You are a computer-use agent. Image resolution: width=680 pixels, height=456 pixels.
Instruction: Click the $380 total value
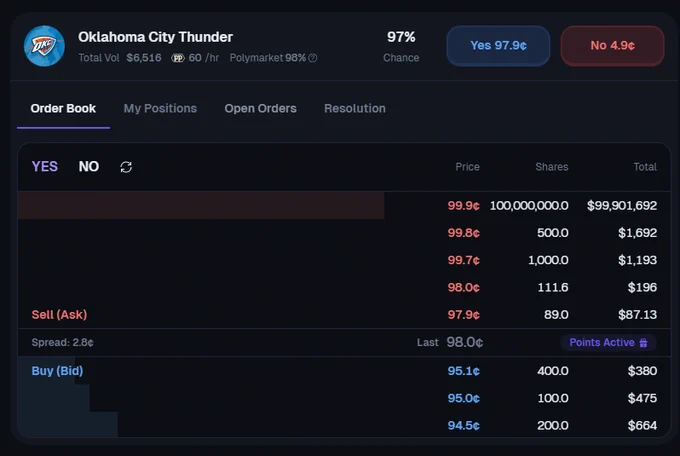642,371
